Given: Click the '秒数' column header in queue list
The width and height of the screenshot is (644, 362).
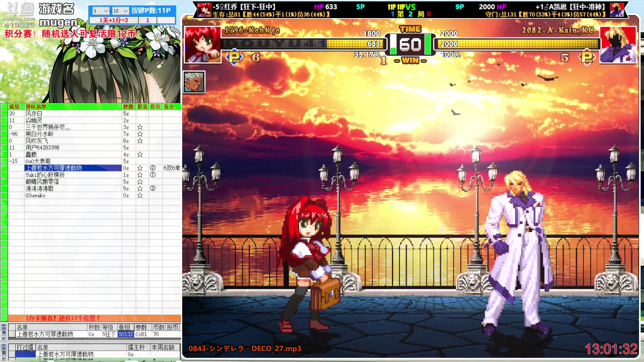Looking at the screenshot, I should click(128, 107).
